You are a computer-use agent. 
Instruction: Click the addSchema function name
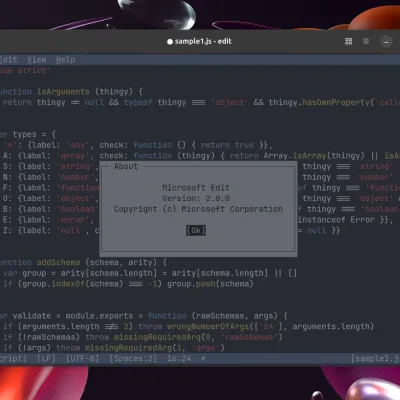(58, 262)
